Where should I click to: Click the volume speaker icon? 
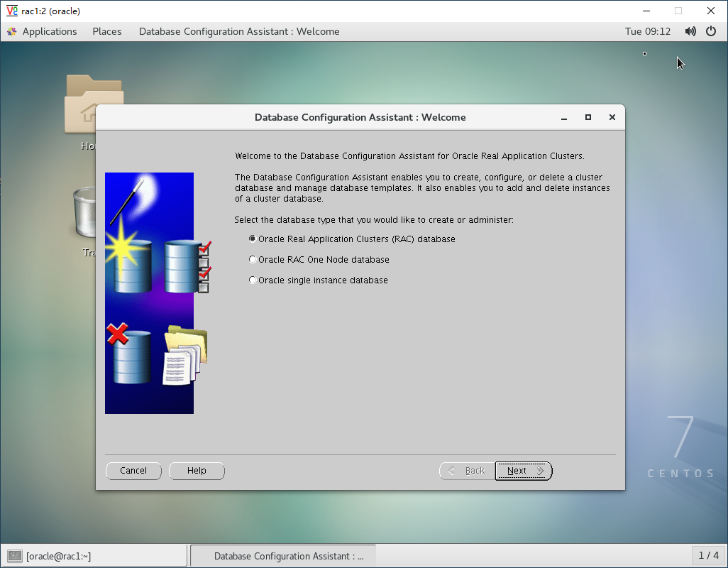tap(690, 31)
